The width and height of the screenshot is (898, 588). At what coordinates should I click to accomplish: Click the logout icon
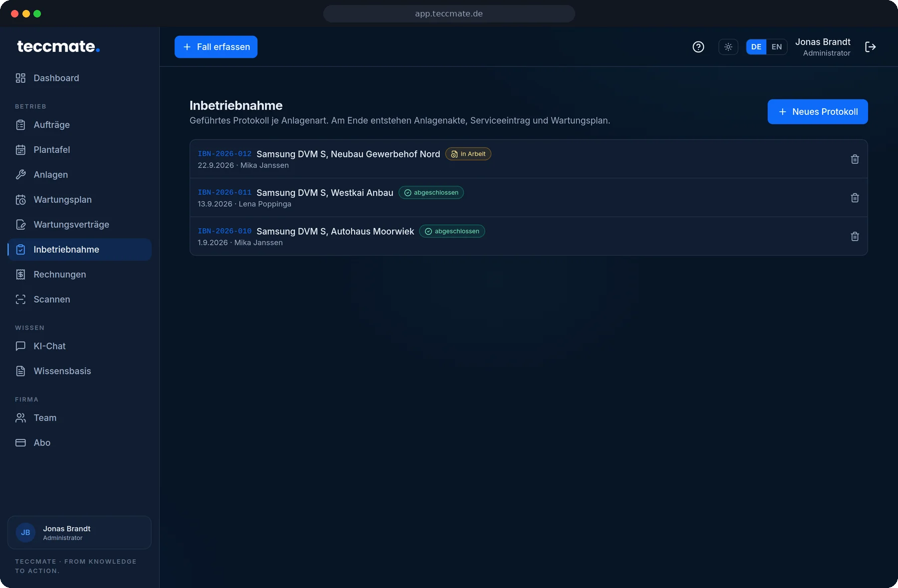coord(871,47)
